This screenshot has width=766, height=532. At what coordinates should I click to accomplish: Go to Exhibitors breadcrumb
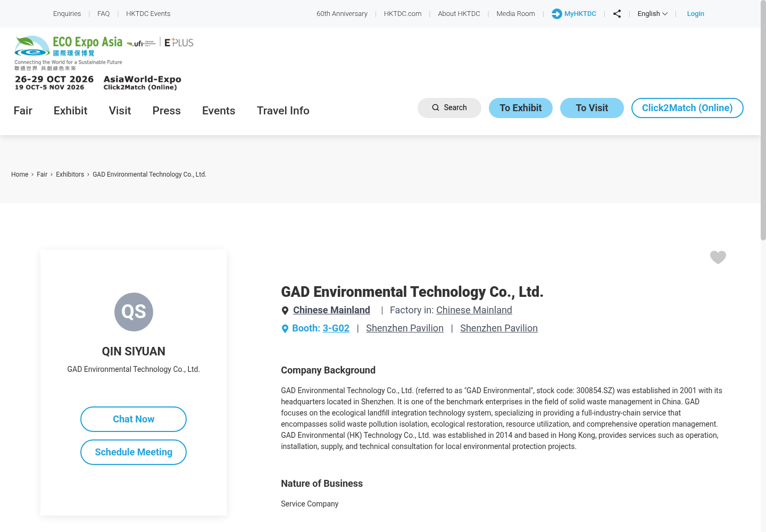point(70,174)
